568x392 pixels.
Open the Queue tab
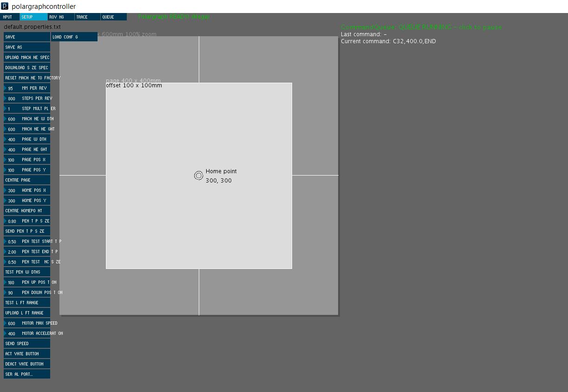click(x=113, y=17)
